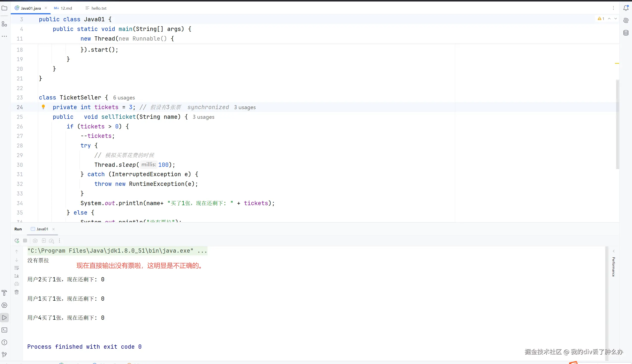Screen dimensions: 632x364
Task: Open more run toolbar options menu
Action: (59, 241)
